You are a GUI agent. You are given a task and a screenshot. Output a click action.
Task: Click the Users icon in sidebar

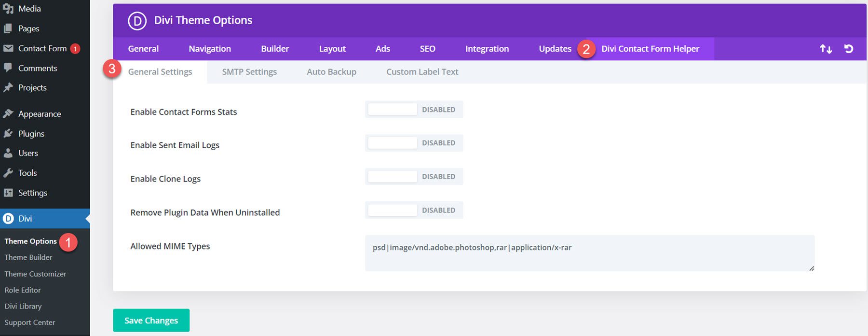click(8, 153)
